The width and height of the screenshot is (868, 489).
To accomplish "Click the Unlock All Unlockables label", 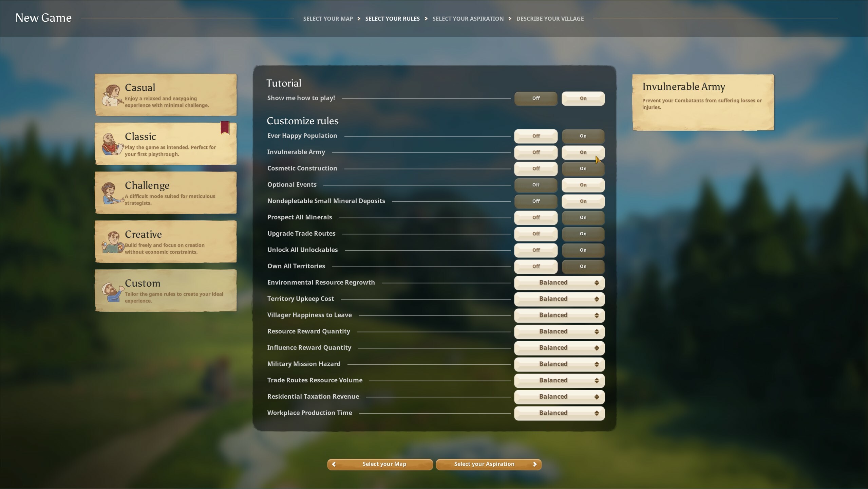I will click(x=302, y=250).
